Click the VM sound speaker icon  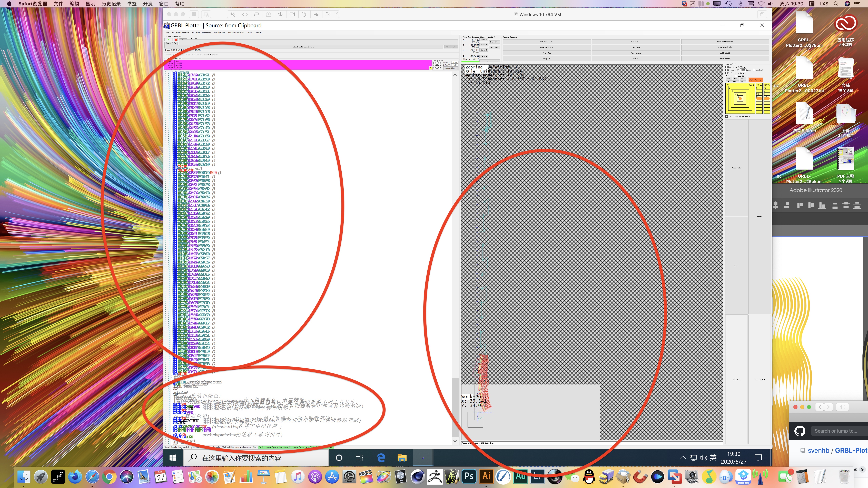coord(280,14)
